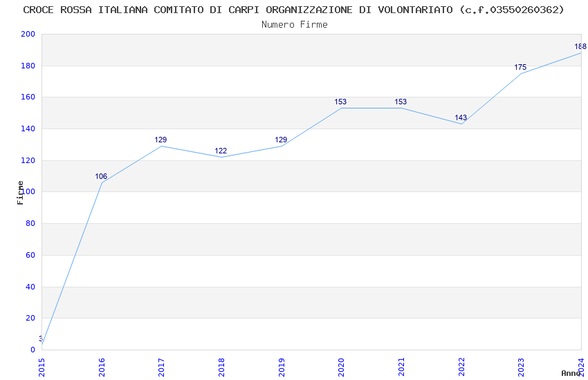The height and width of the screenshot is (380, 588).
Task: Click the 80 y-axis tick label
Action: (x=30, y=223)
